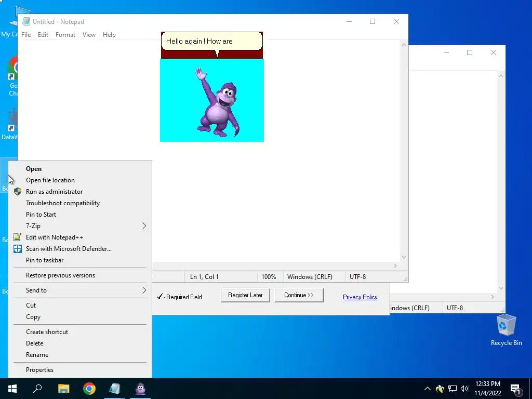532x399 pixels.
Task: Open the View menu in Notepad
Action: pos(89,35)
